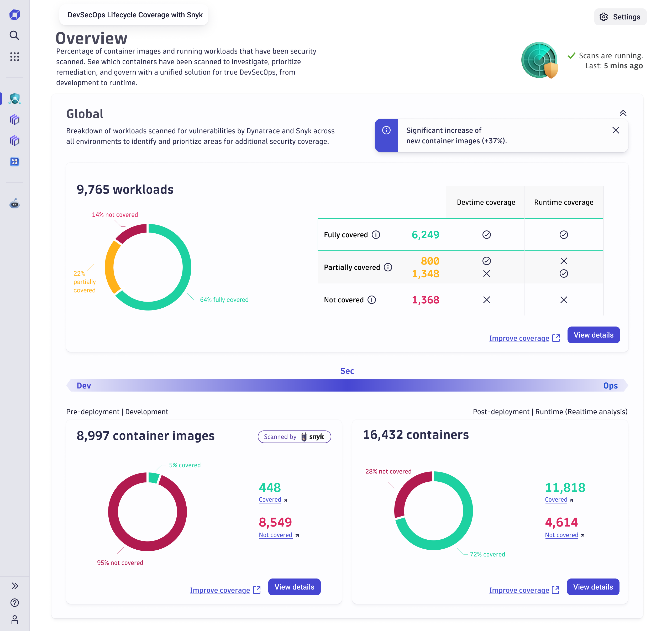Click the Dynatrace logo at the top
The image size is (672, 631).
[14, 14]
